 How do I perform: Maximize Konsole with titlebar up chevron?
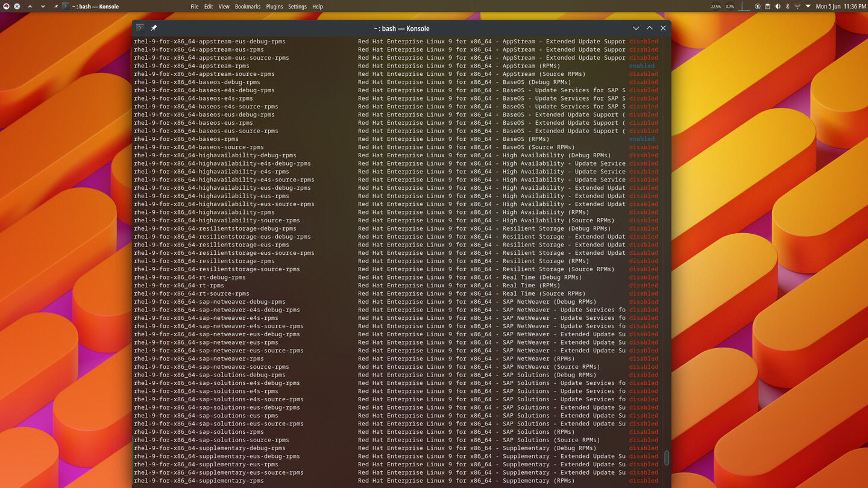pyautogui.click(x=649, y=28)
